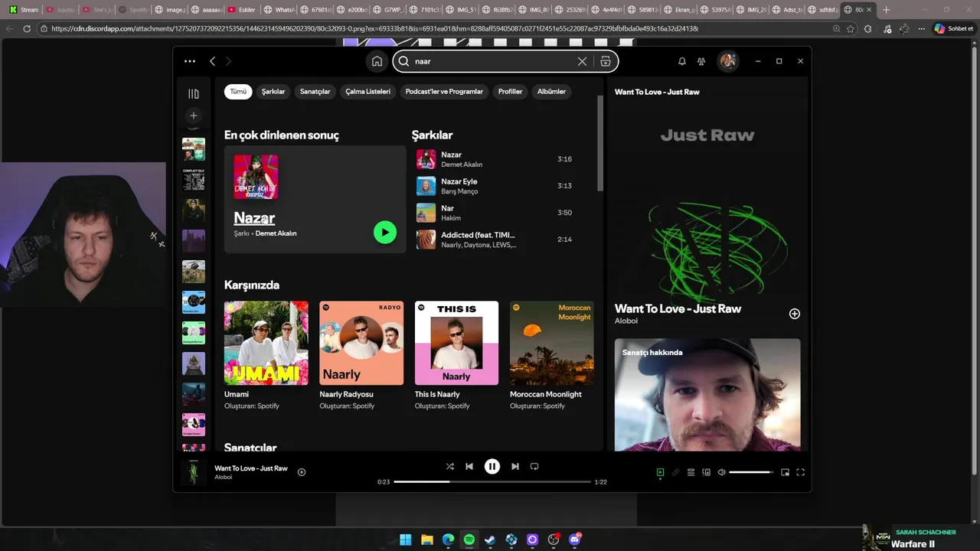Open the play queue icon

[691, 472]
